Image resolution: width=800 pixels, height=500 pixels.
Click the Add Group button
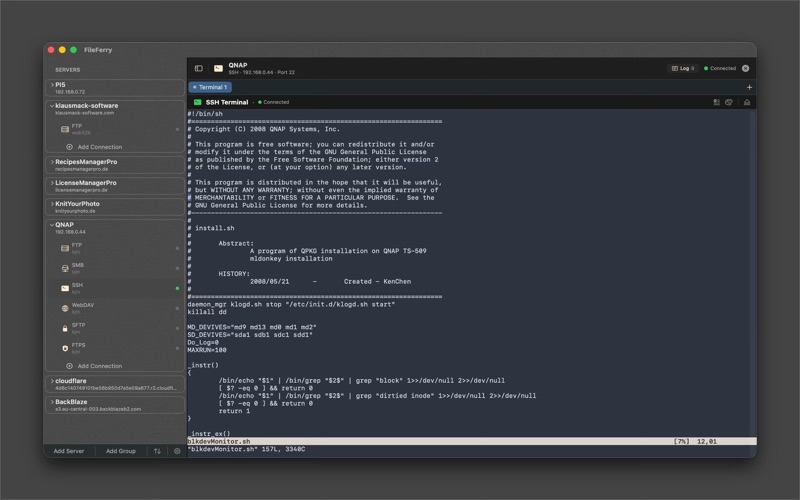pos(120,451)
